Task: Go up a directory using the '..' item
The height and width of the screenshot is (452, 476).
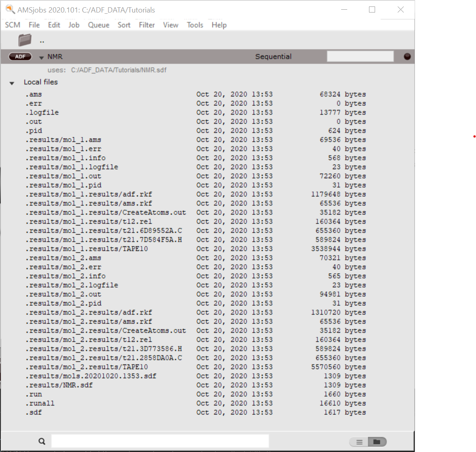Action: 42,40
